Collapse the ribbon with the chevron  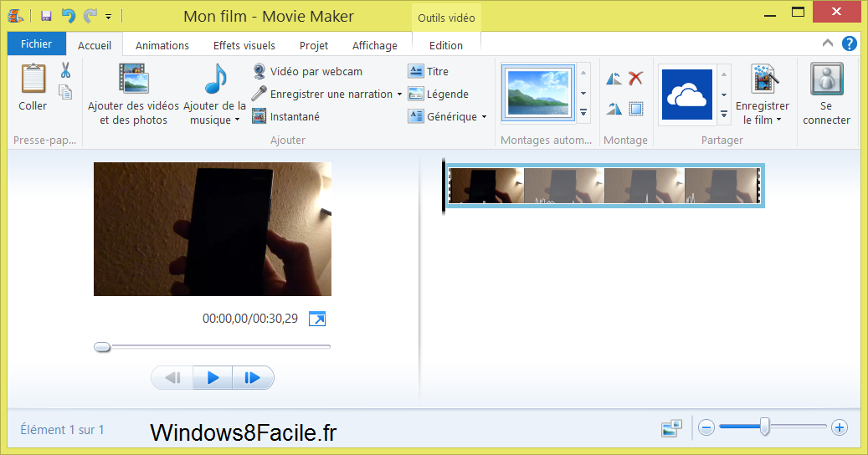pos(828,43)
